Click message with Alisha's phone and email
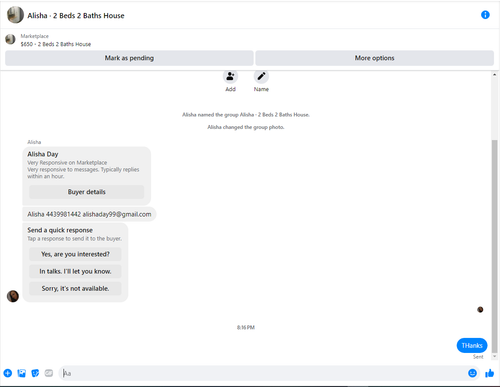Screen dimensions: 500x387 tap(89, 214)
